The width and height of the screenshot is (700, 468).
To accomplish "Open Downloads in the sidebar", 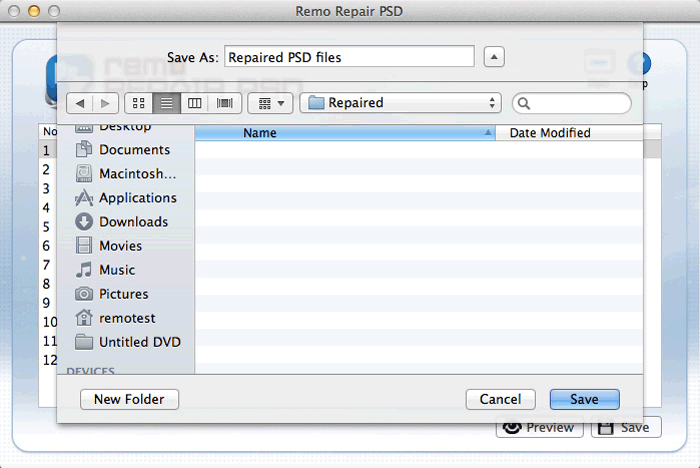I will (x=127, y=222).
